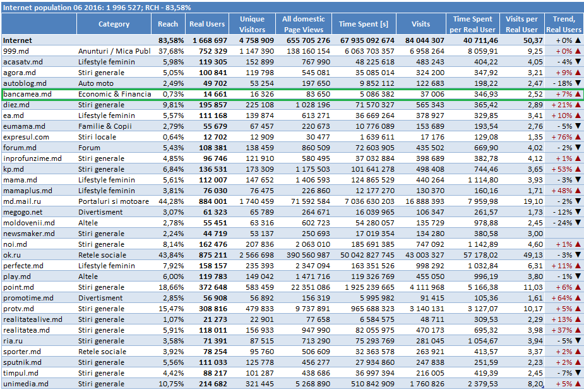Select the trend value -24% for moldovenii.md

click(x=563, y=223)
